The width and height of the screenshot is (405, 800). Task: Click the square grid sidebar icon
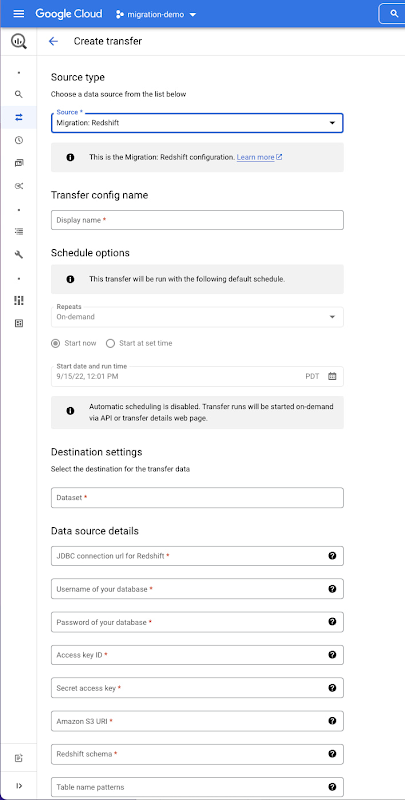[19, 323]
